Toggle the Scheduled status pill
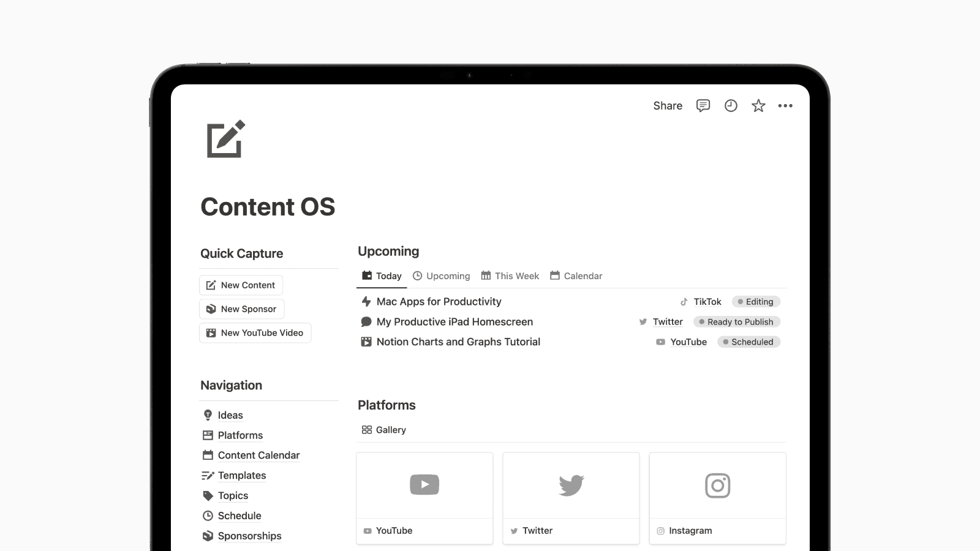The height and width of the screenshot is (551, 980). tap(748, 342)
